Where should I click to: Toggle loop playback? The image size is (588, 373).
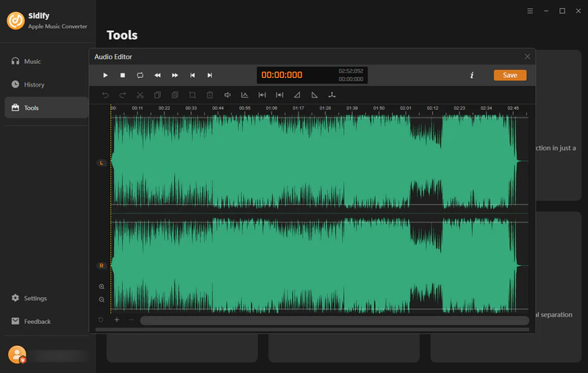[x=140, y=76]
